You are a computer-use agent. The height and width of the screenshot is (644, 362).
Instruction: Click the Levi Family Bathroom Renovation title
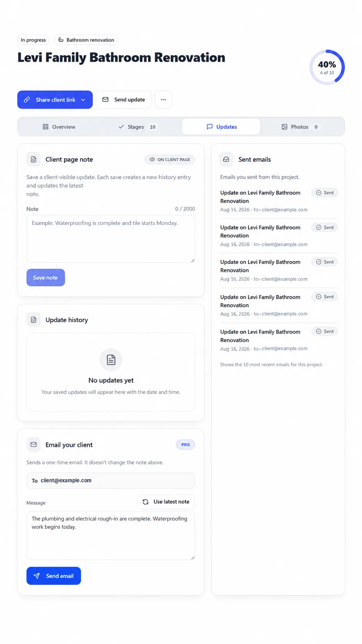tap(121, 57)
